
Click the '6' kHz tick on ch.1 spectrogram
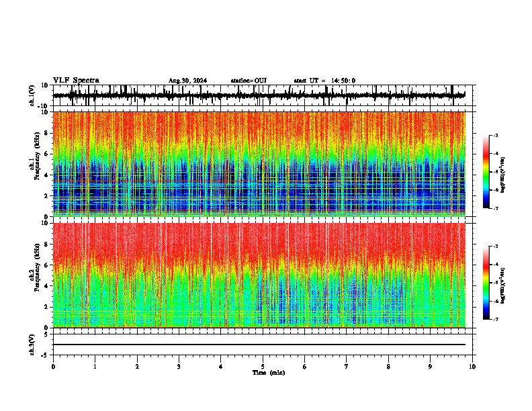click(x=46, y=154)
